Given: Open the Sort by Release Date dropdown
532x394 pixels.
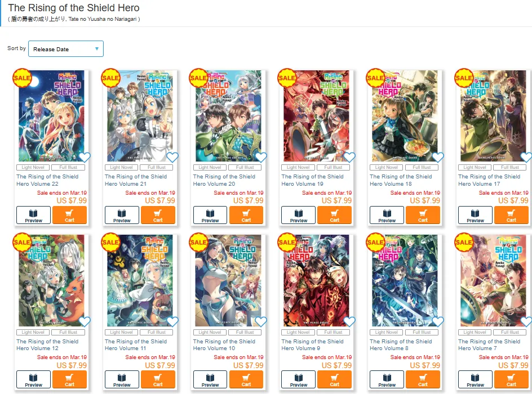Looking at the screenshot, I should coord(66,49).
